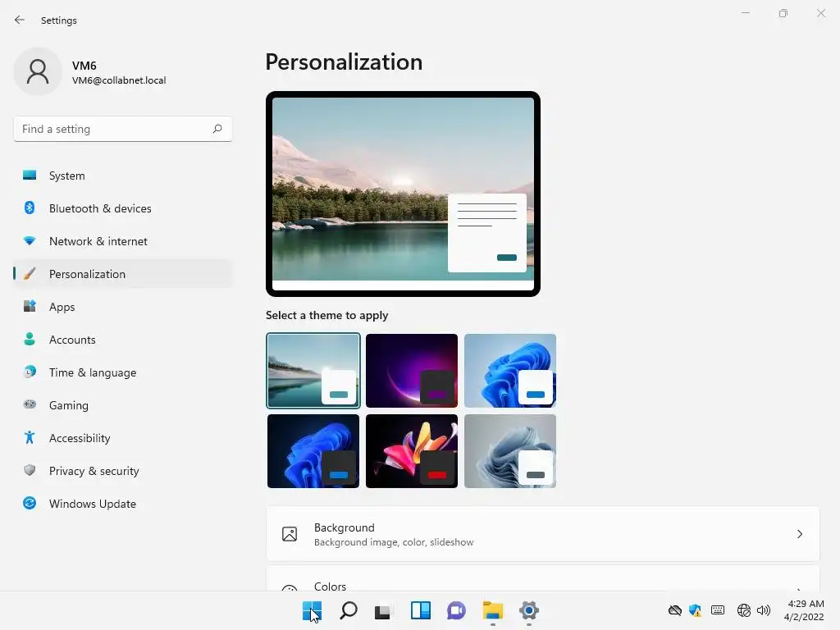840x630 pixels.
Task: Open the System settings category
Action: click(123, 176)
